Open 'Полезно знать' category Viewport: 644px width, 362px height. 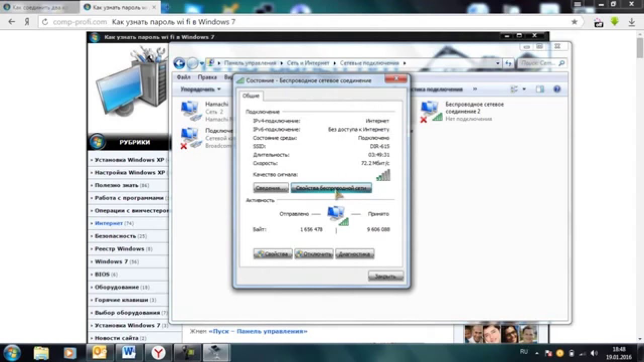point(117,185)
